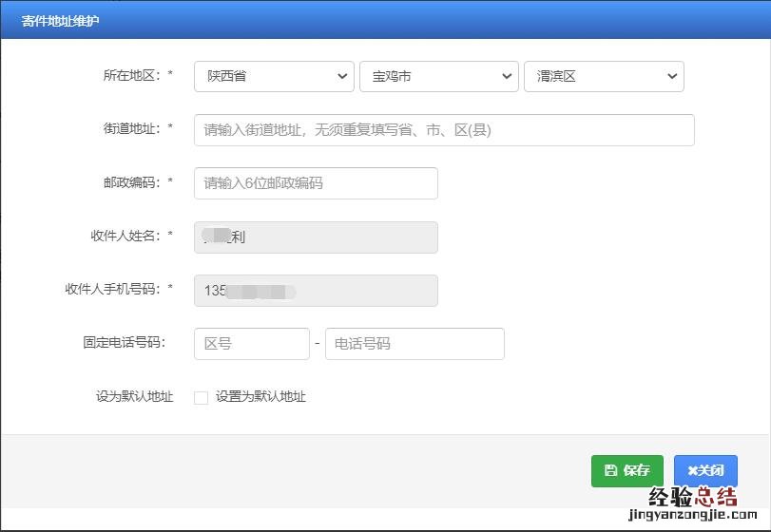771x532 pixels.
Task: Click the 收件人手机号码 field label
Action: [x=112, y=289]
